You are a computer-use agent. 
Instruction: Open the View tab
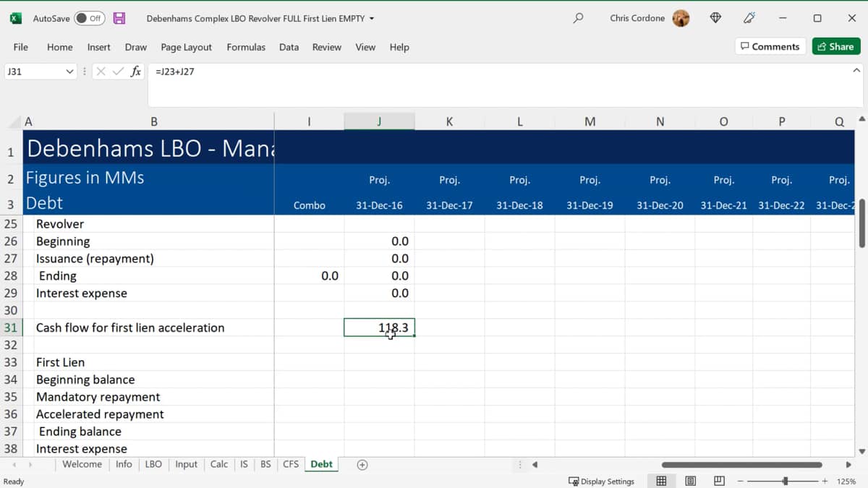tap(365, 47)
